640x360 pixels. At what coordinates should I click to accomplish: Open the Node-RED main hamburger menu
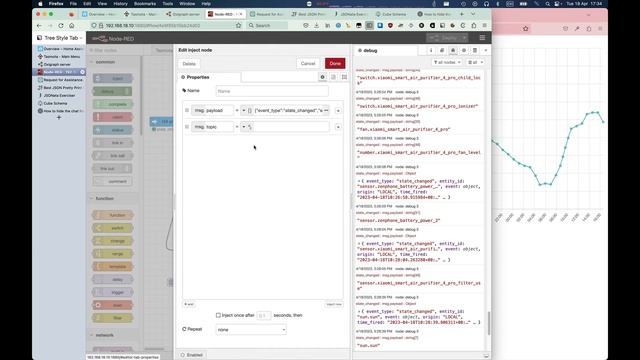pyautogui.click(x=482, y=38)
